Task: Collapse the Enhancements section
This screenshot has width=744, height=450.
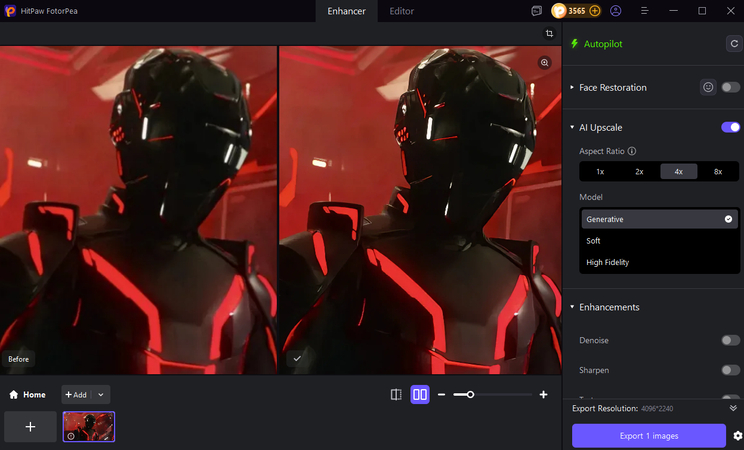Action: click(572, 307)
